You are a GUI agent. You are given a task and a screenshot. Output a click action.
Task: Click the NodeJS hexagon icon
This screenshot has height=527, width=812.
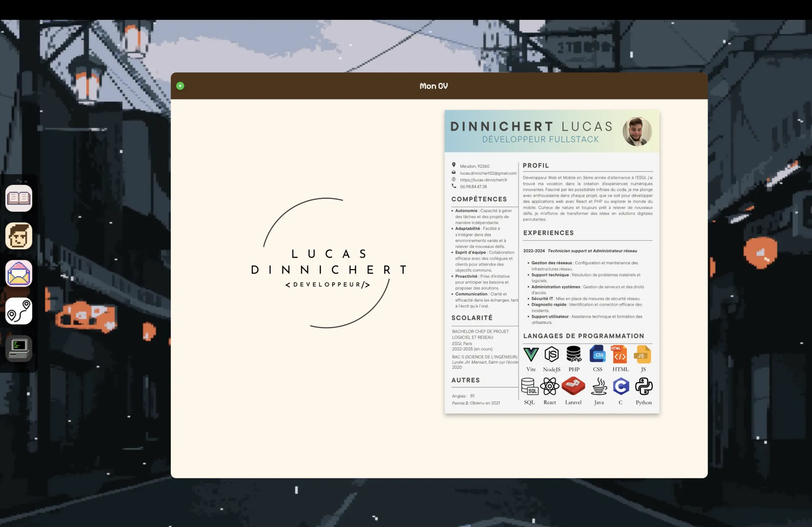551,354
